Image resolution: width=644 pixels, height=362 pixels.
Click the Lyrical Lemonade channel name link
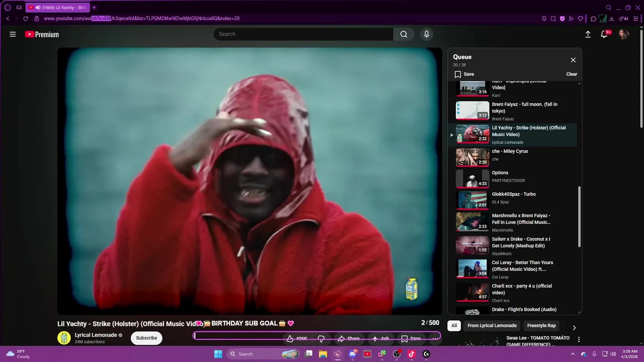pos(96,335)
